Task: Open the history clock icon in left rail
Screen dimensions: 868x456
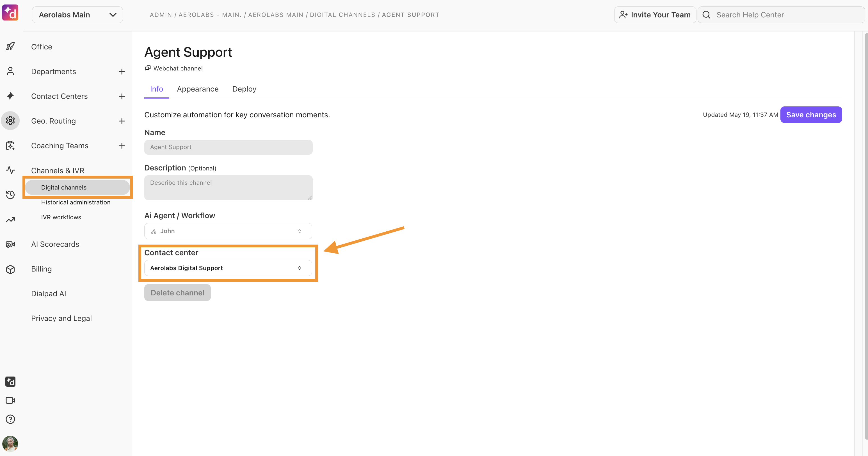Action: [10, 195]
